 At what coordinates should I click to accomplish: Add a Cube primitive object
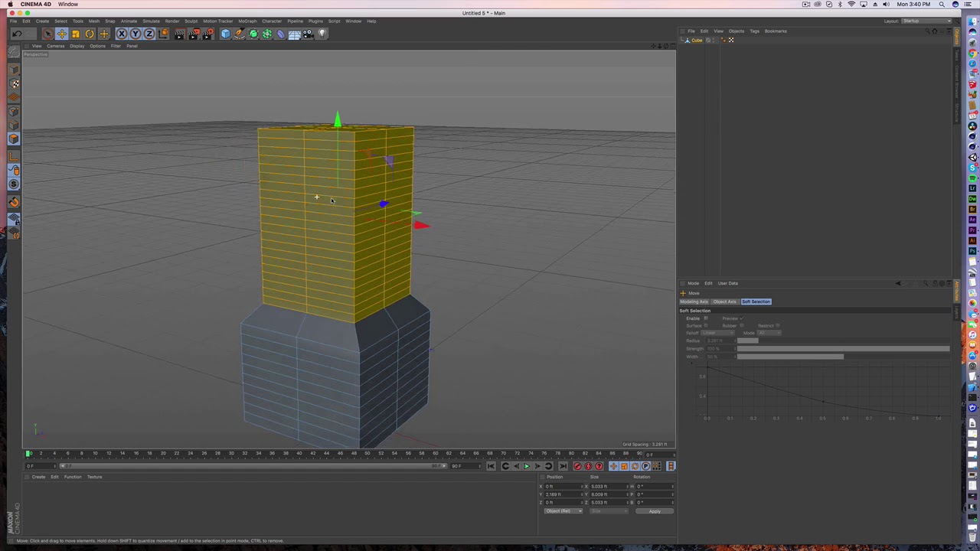click(x=226, y=34)
